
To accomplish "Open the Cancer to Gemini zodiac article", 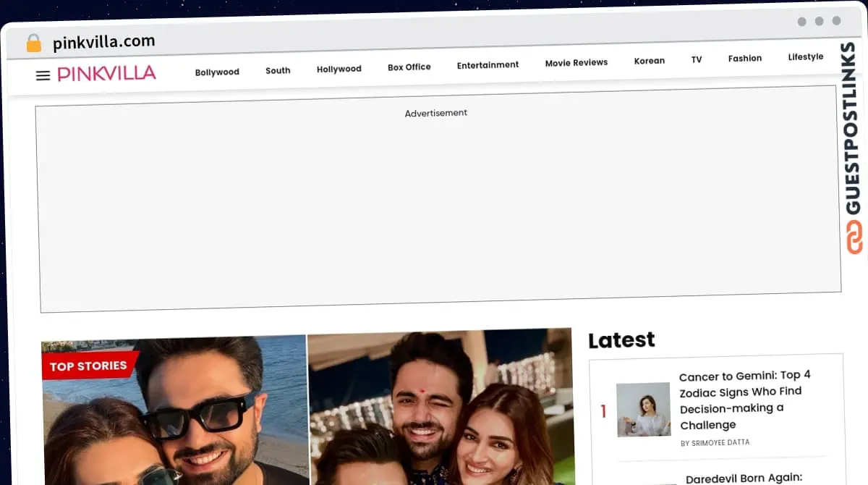I will 745,400.
